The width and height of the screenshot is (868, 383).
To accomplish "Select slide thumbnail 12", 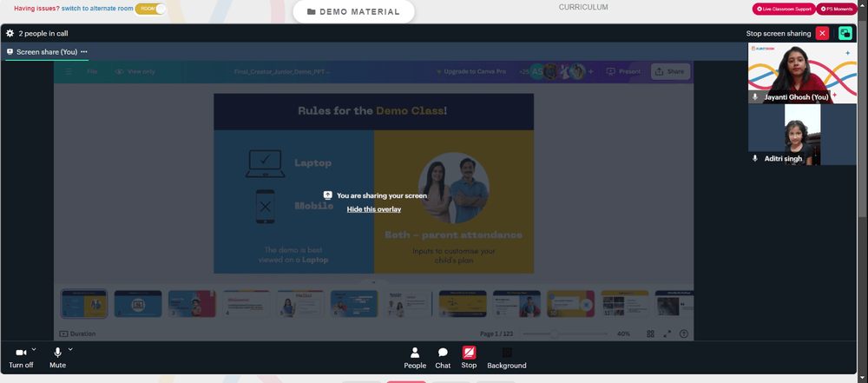I will coord(674,304).
